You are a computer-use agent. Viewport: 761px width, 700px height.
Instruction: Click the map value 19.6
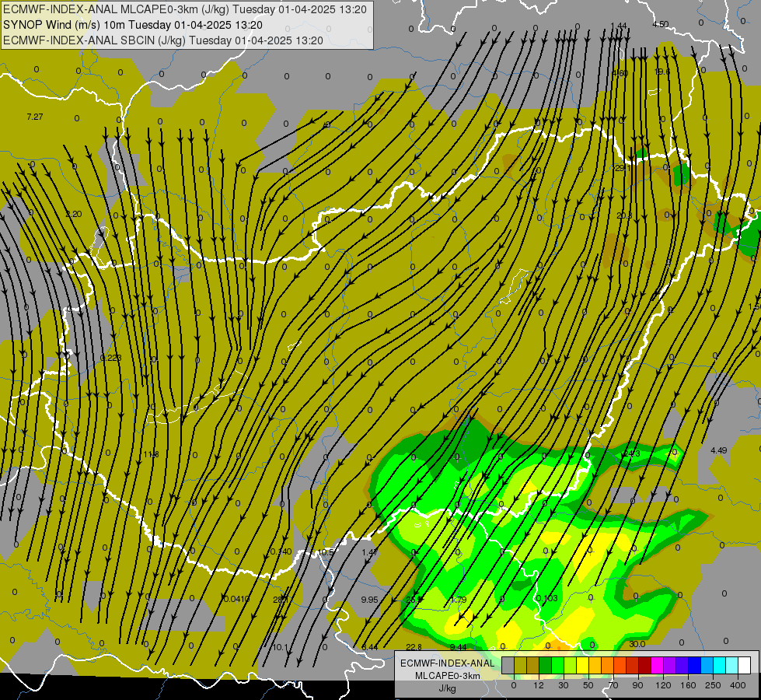(662, 72)
